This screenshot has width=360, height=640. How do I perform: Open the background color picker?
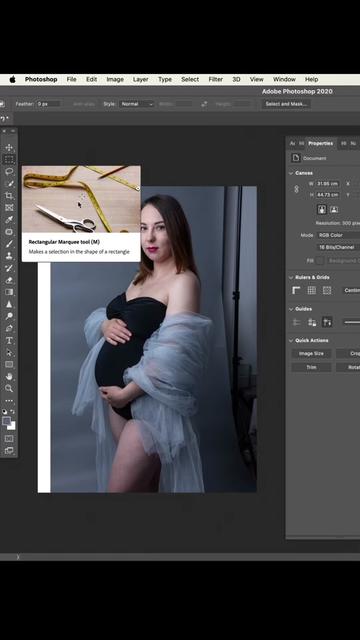pyautogui.click(x=12, y=426)
